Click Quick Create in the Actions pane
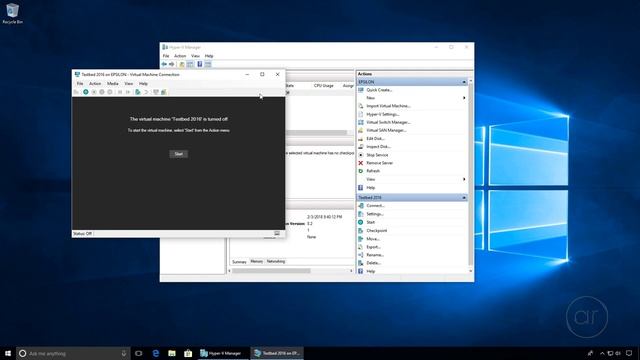The image size is (640, 360). tap(379, 90)
